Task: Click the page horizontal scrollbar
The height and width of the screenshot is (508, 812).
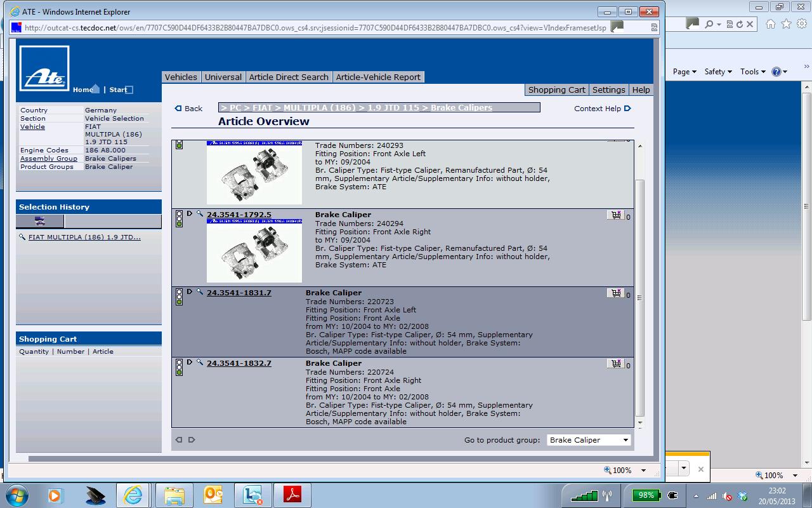Action: point(339,458)
